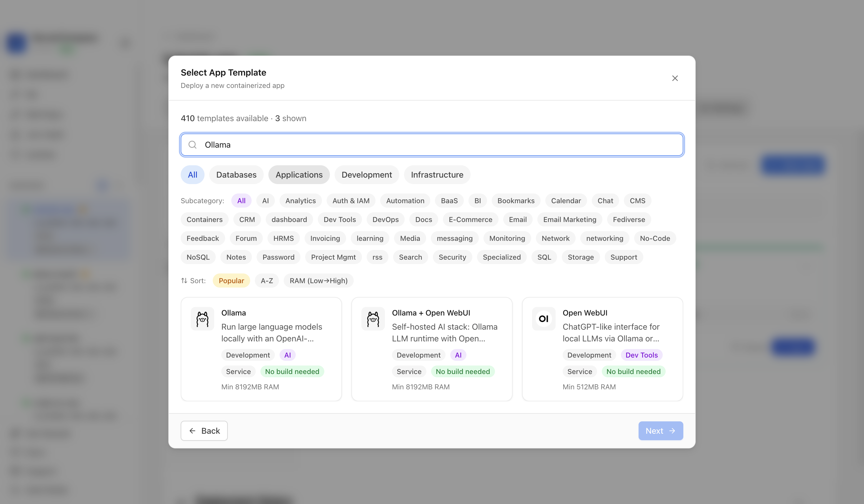The width and height of the screenshot is (864, 504).
Task: Filter by Specialized subcategory
Action: (502, 257)
